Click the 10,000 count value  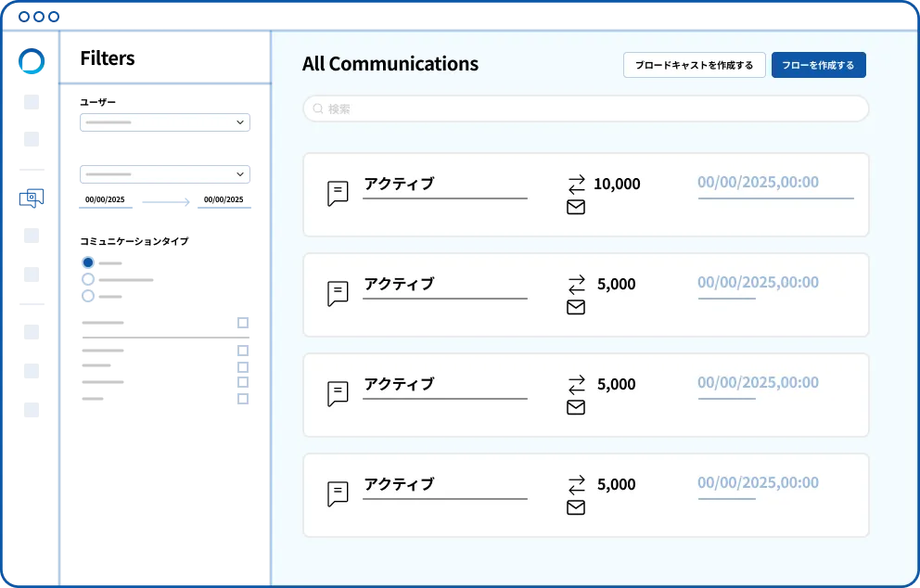point(618,185)
